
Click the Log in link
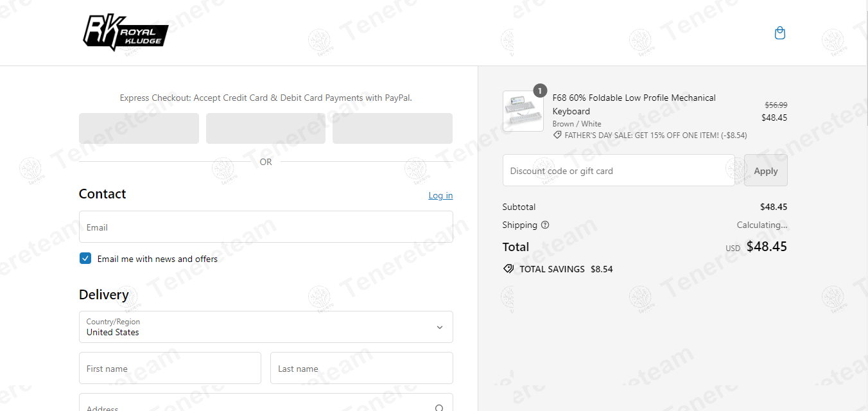(440, 195)
